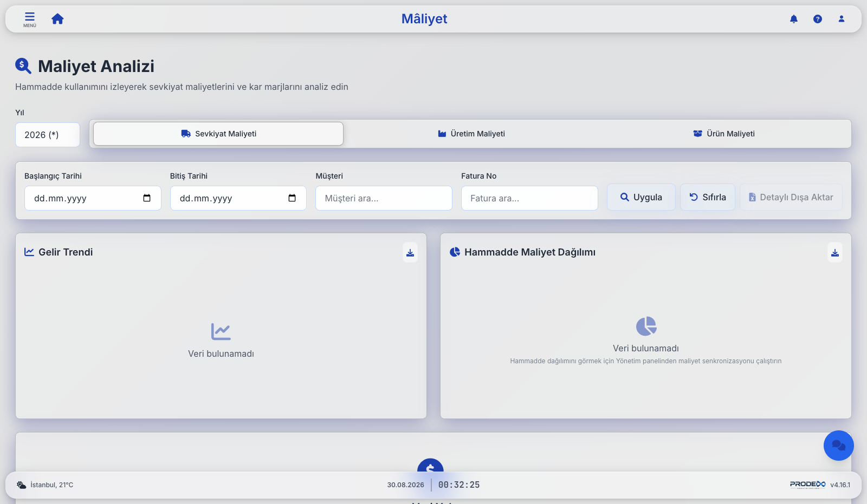Switch to Üretim Maliyeti tab

coord(471,134)
